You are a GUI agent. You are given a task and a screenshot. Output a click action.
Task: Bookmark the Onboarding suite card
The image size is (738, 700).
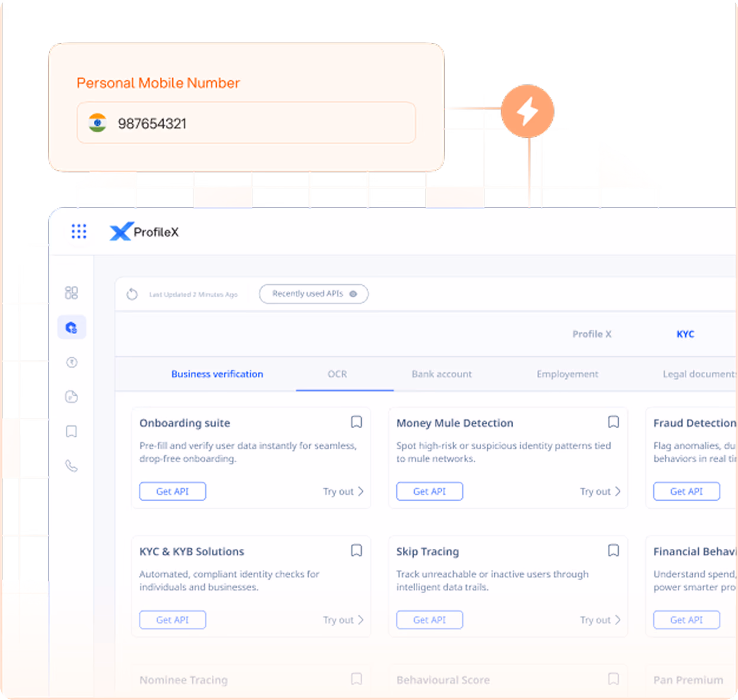[x=357, y=422]
